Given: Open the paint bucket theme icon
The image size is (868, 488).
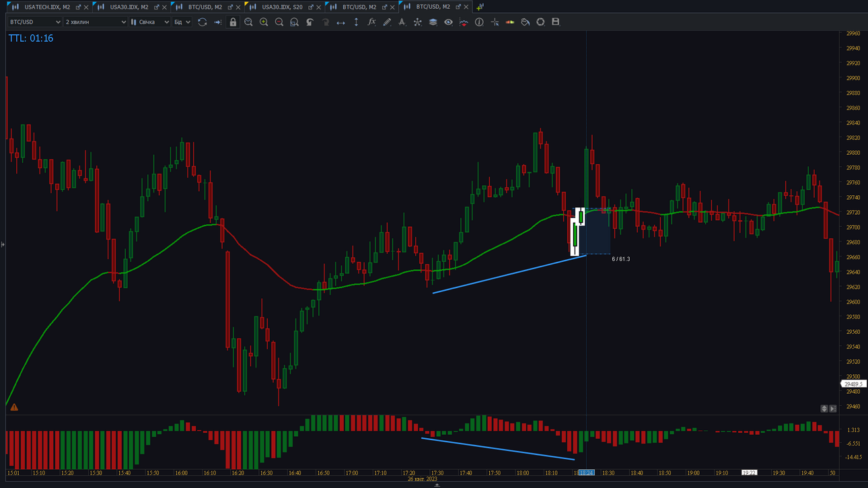Looking at the screenshot, I should coord(525,22).
